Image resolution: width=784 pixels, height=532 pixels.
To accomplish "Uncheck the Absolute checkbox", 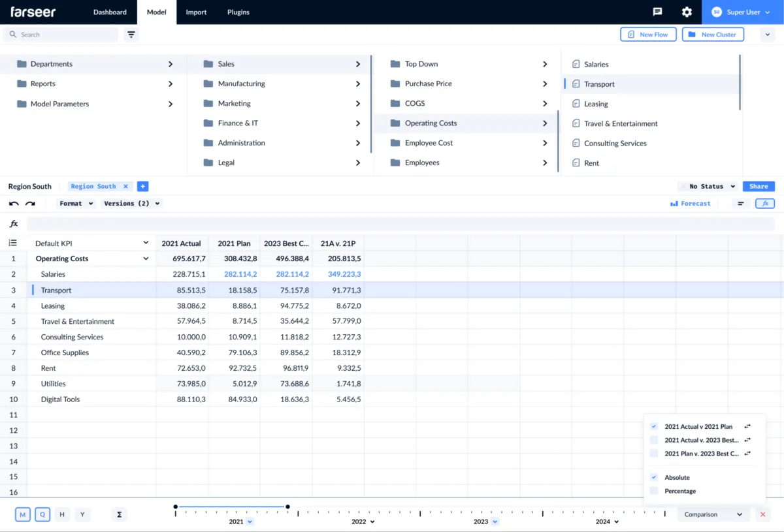I will (x=654, y=478).
